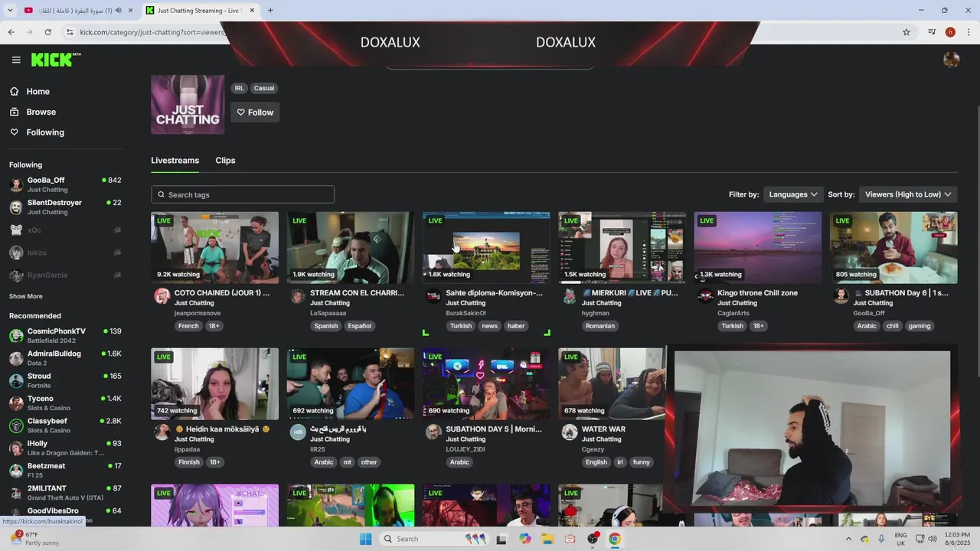Open Stroud channel in Recommended list
The width and height of the screenshot is (980, 551).
coord(65,380)
